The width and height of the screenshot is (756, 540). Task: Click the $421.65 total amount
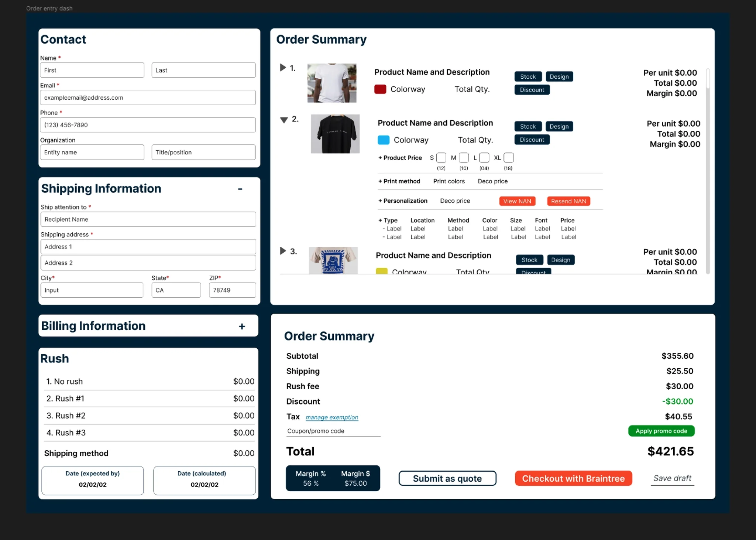click(x=670, y=451)
